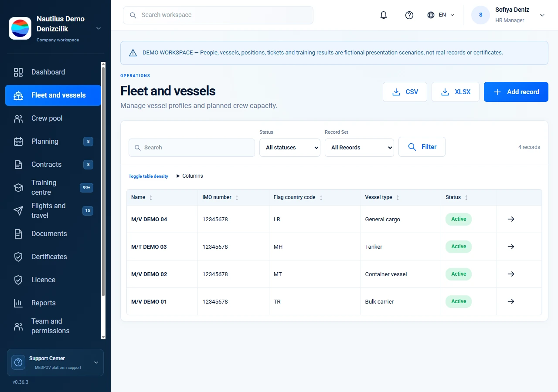Open the EN language selector
The height and width of the screenshot is (392, 558).
[x=441, y=15]
